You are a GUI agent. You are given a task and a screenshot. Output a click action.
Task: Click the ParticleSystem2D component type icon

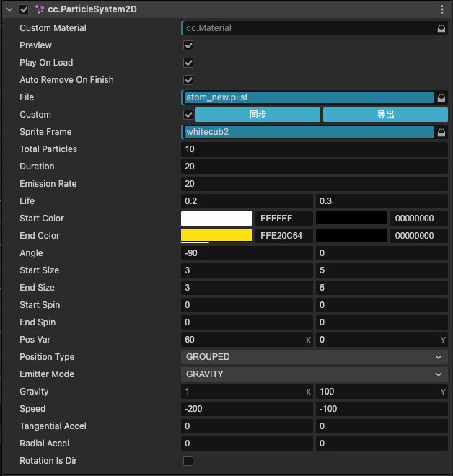point(39,9)
